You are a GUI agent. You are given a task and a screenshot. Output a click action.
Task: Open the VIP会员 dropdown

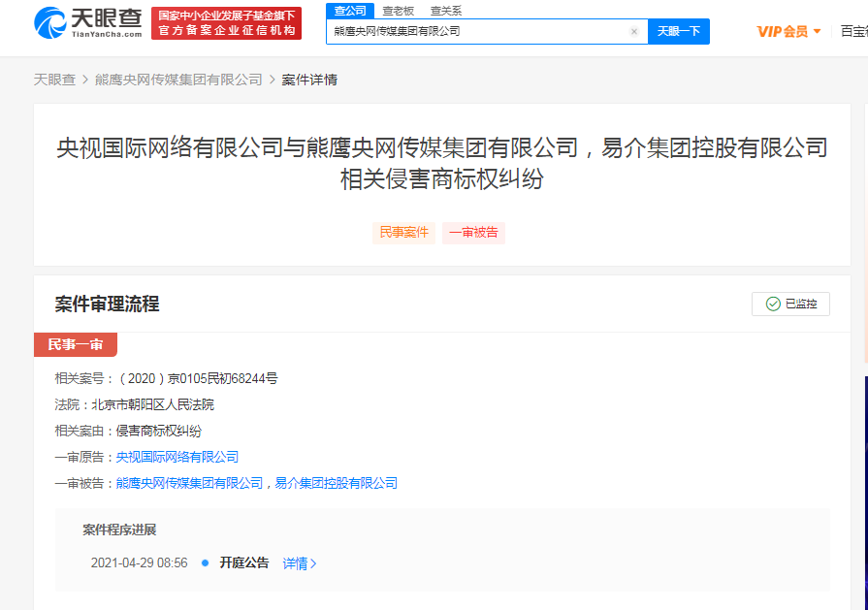point(788,32)
